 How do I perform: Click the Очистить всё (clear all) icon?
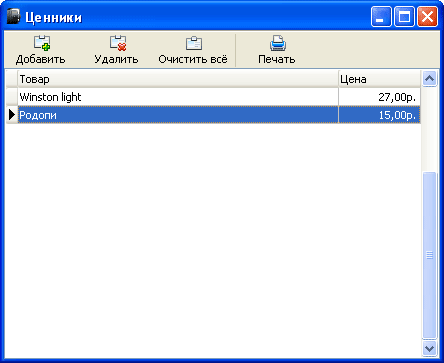coord(194,43)
